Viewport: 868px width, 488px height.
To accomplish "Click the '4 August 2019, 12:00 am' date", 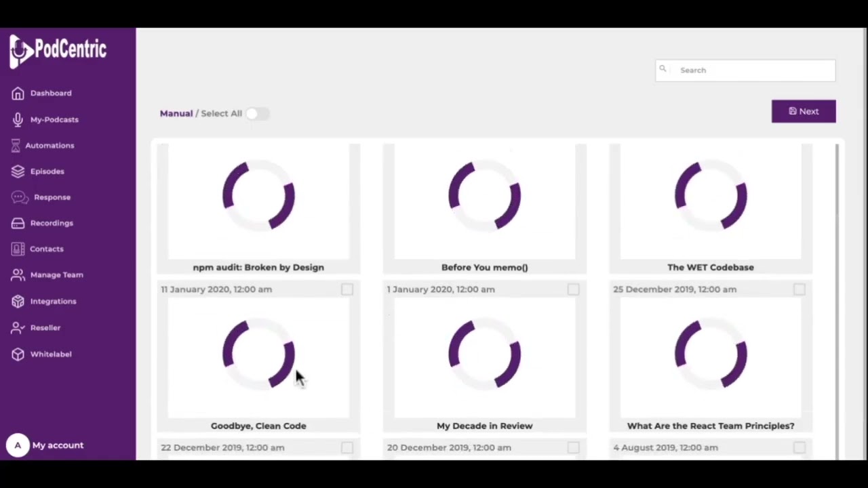I will pos(665,447).
